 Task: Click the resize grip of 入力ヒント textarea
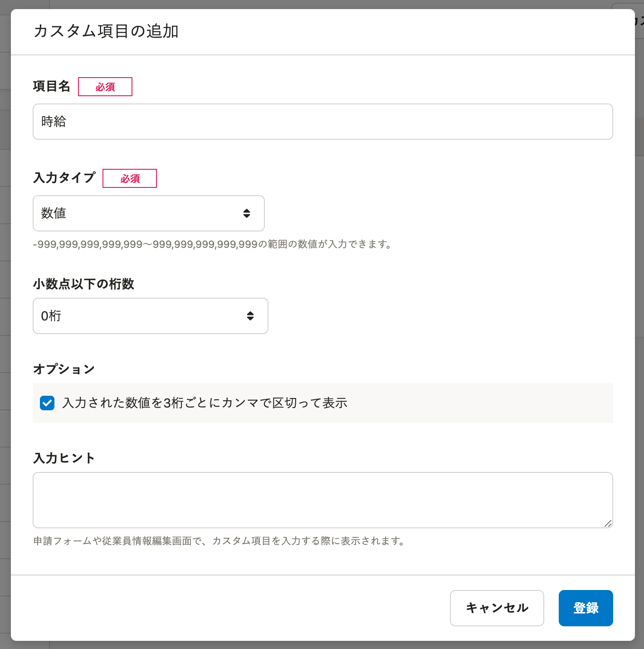click(608, 523)
